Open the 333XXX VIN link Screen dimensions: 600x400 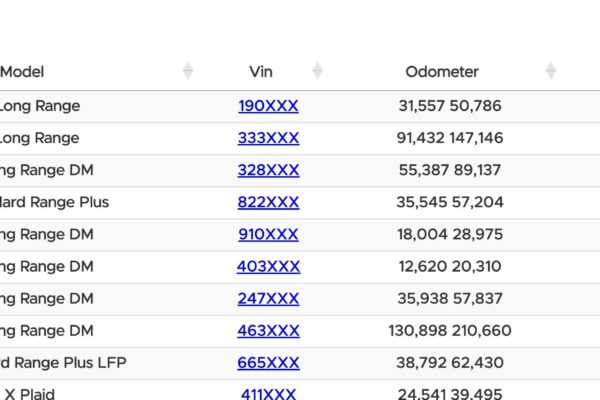click(x=268, y=138)
